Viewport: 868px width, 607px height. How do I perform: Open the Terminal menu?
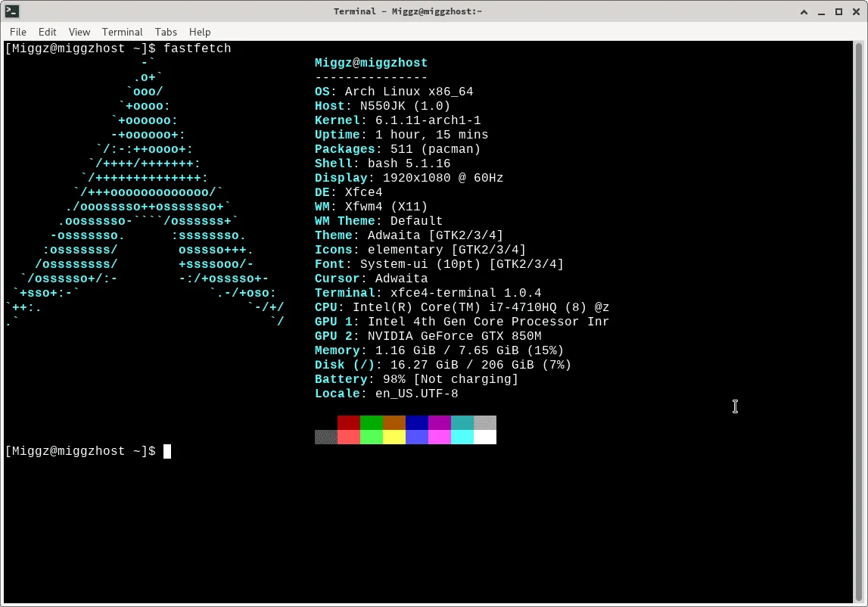(x=122, y=32)
